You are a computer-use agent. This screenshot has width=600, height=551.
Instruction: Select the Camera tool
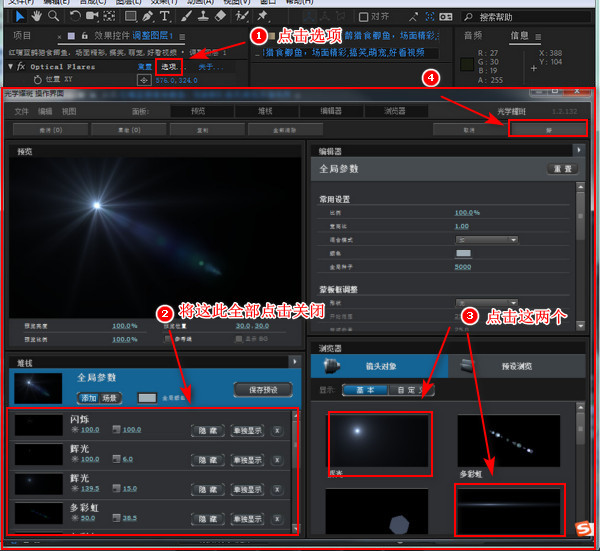click(92, 16)
